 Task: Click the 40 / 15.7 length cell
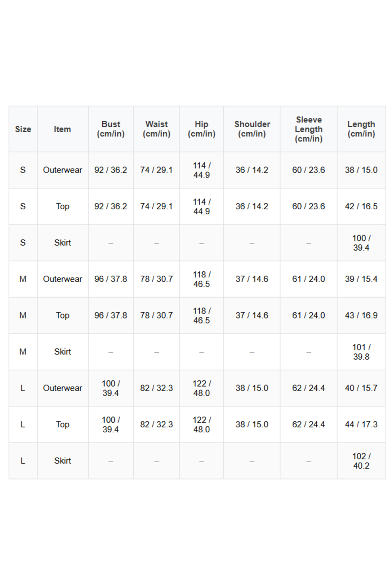[x=361, y=388]
